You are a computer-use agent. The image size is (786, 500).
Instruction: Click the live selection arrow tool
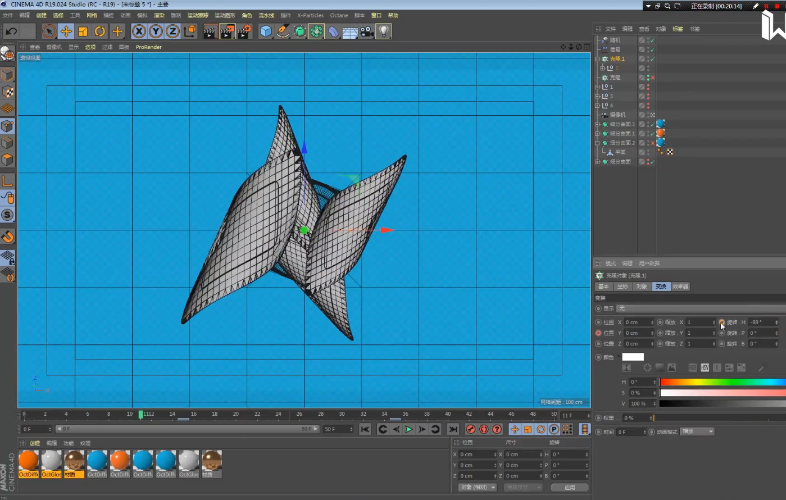(x=49, y=31)
